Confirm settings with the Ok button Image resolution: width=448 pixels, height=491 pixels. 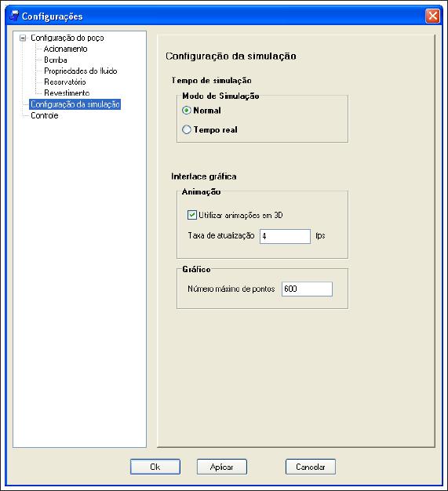155,467
